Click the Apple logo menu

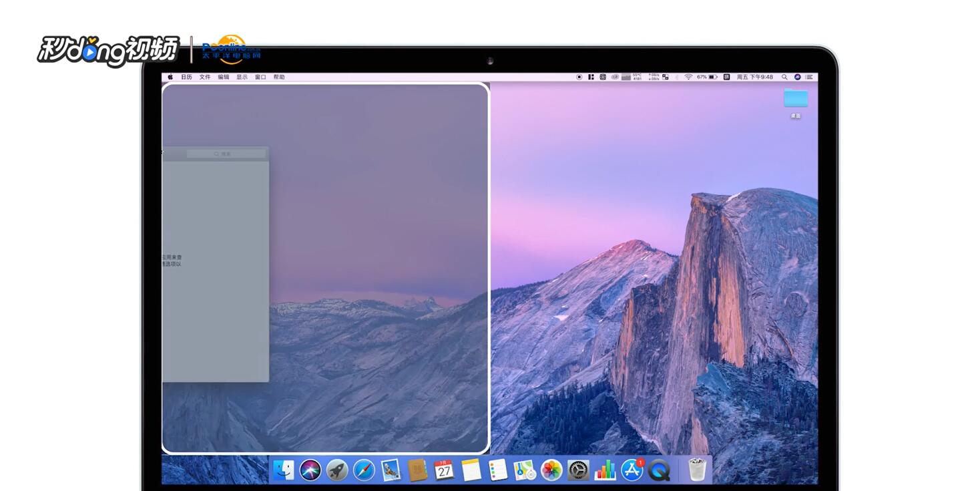pyautogui.click(x=170, y=77)
